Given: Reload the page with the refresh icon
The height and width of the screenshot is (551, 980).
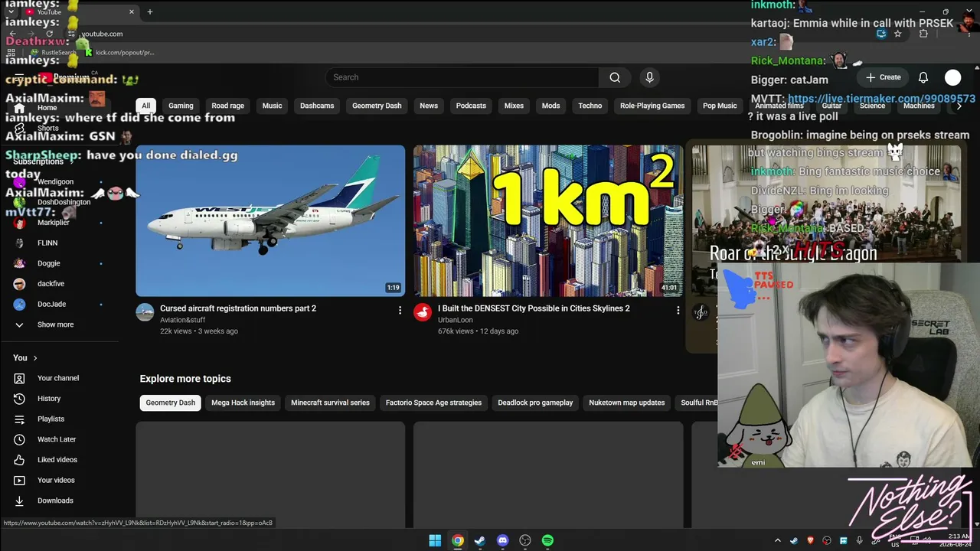Looking at the screenshot, I should coord(49,34).
